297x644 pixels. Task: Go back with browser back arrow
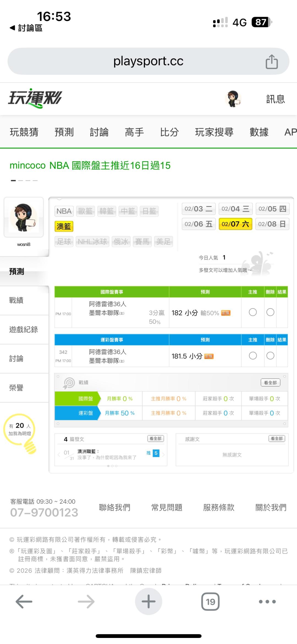[24, 602]
